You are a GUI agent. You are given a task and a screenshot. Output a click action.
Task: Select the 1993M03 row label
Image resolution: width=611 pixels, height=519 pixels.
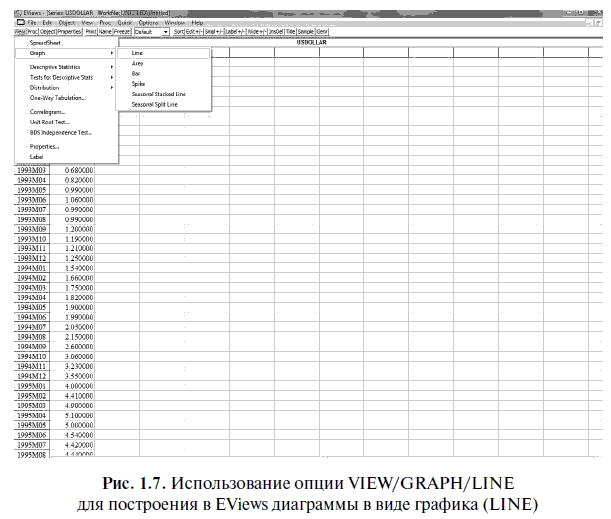point(32,170)
